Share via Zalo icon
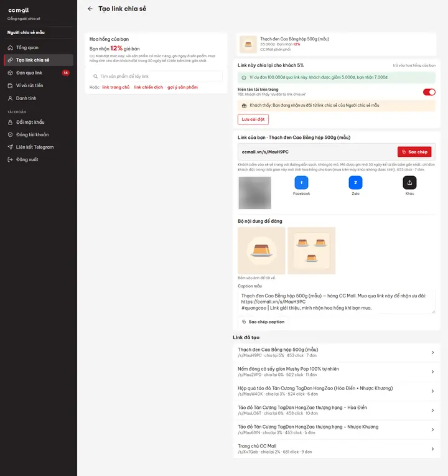Screen dimensions: 448x476 (355, 183)
